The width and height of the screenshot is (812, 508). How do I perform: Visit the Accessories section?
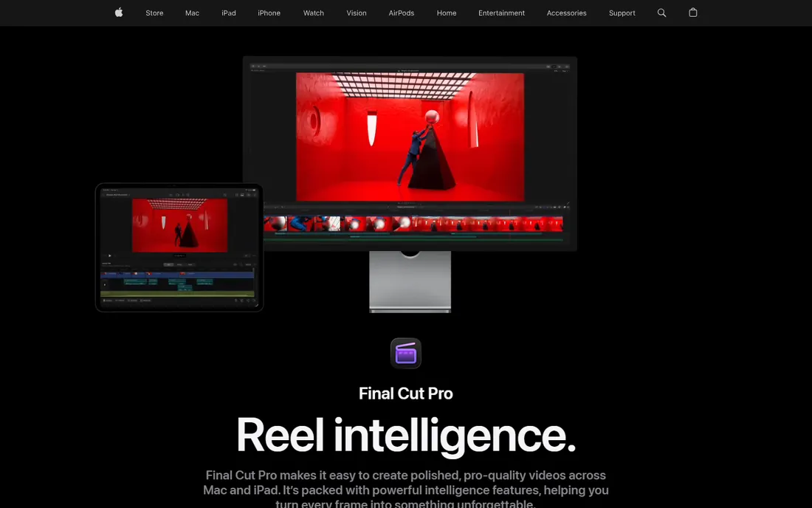click(x=566, y=13)
